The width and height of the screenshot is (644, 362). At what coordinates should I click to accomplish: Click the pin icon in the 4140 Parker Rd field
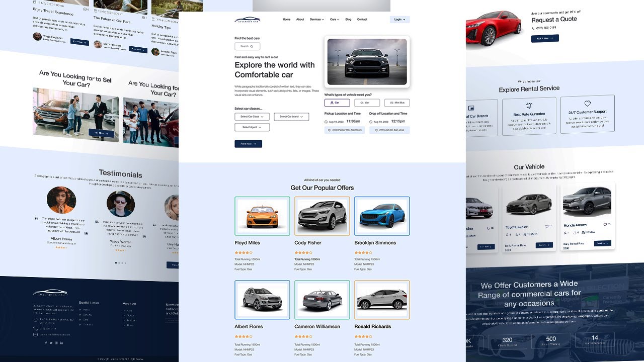(329, 130)
